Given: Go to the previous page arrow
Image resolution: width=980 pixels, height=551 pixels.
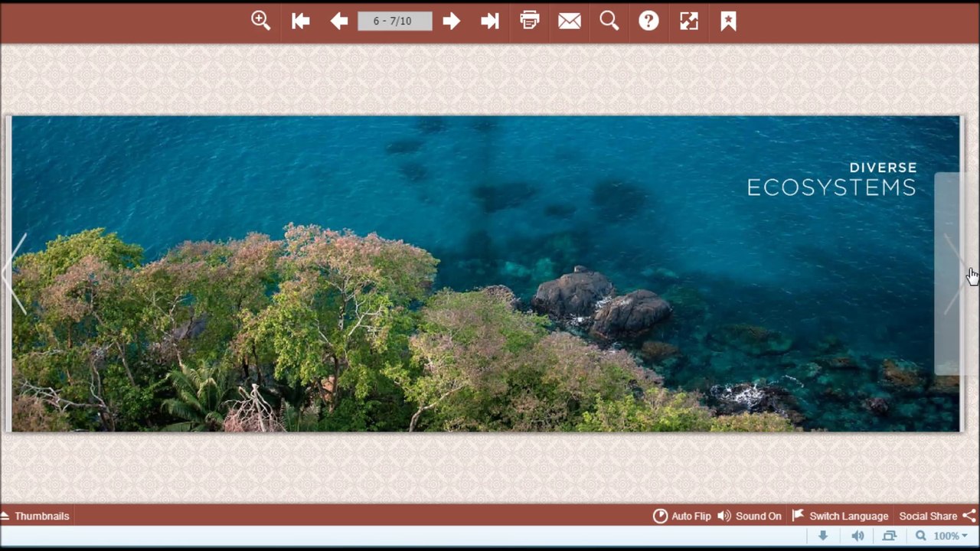Looking at the screenshot, I should 339,21.
